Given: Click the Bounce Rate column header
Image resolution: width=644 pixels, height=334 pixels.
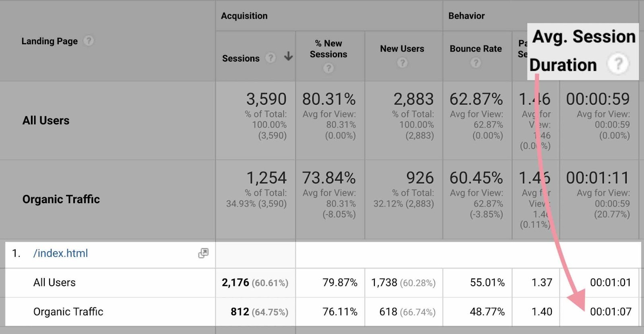Looking at the screenshot, I should [x=475, y=49].
